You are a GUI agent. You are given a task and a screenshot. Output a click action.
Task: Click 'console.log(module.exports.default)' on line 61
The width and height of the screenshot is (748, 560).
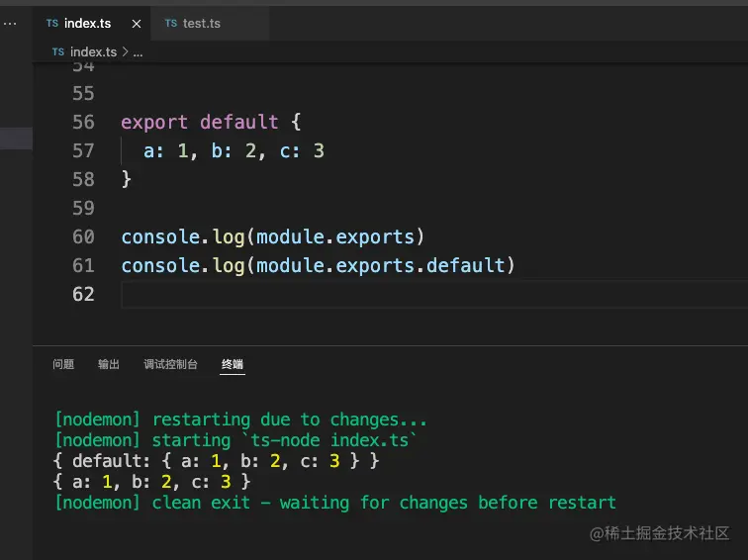tap(318, 265)
